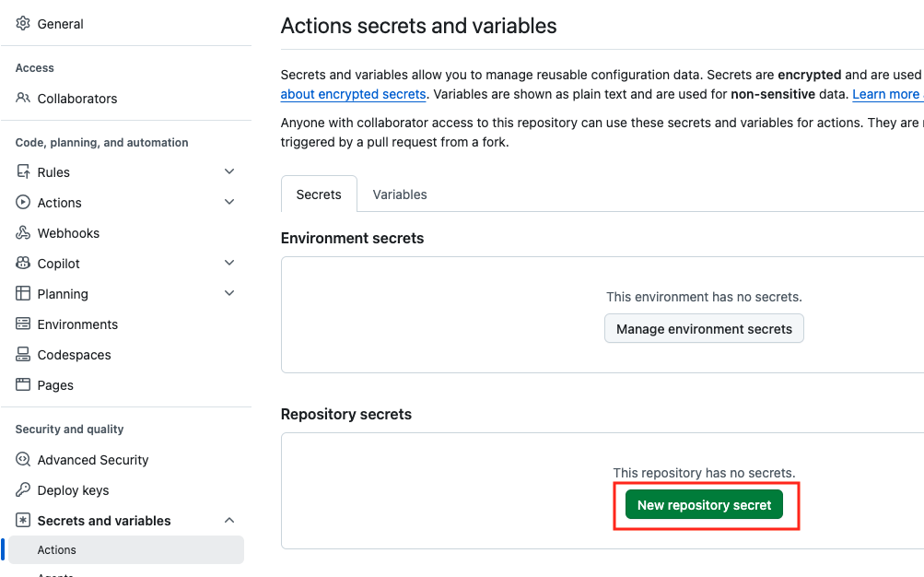
Task: Select Actions under Secrets and variables
Action: [x=126, y=550]
